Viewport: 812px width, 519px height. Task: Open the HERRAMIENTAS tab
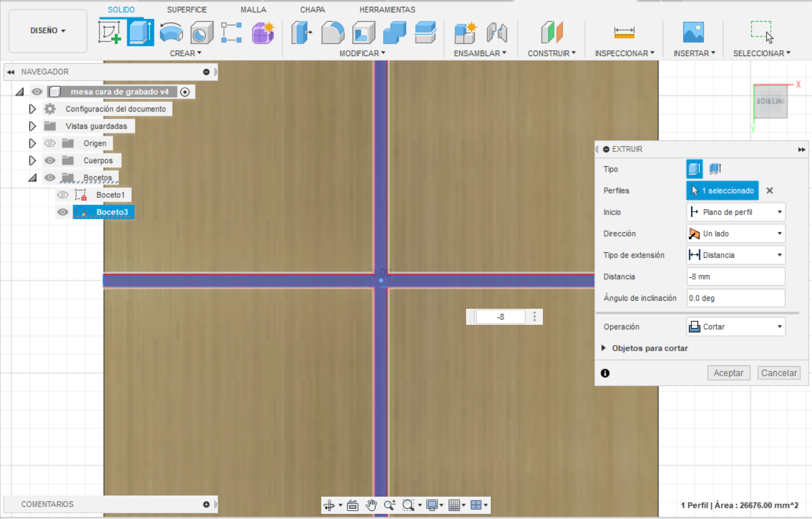click(x=388, y=10)
